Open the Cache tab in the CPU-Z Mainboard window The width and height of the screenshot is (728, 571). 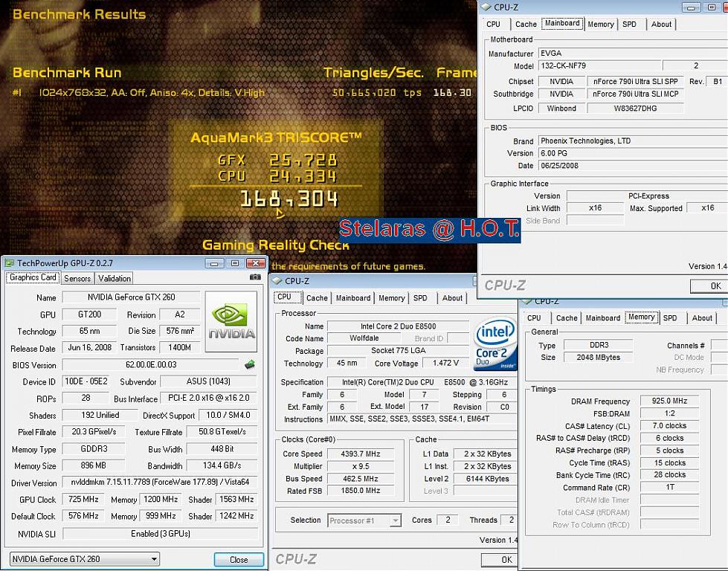tap(526, 24)
